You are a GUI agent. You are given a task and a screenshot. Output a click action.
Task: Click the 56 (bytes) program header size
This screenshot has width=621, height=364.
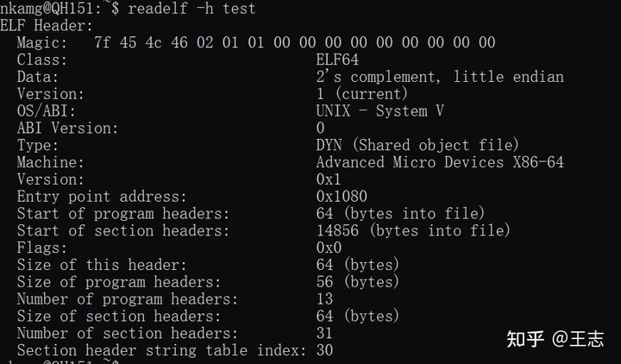357,282
